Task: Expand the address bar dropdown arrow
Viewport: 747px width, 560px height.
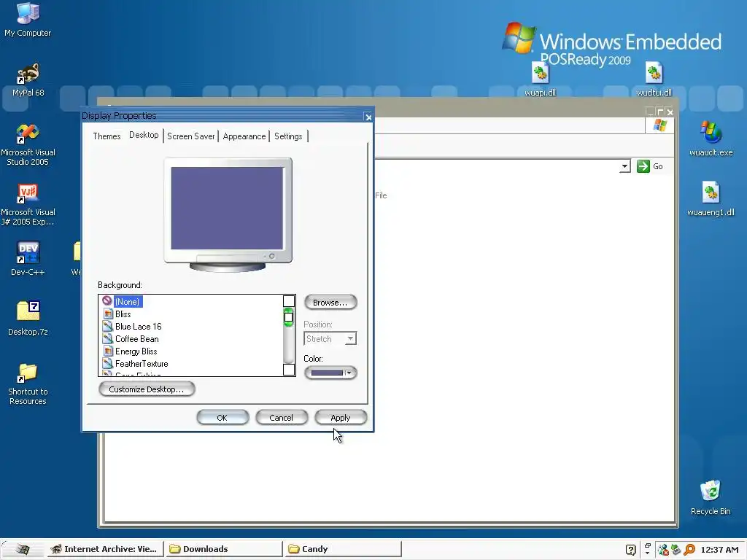Action: [x=624, y=166]
